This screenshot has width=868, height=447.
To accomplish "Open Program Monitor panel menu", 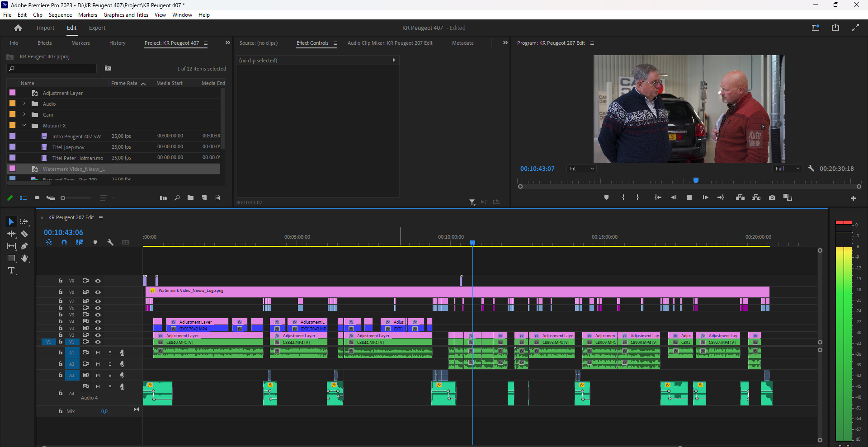I will 592,43.
